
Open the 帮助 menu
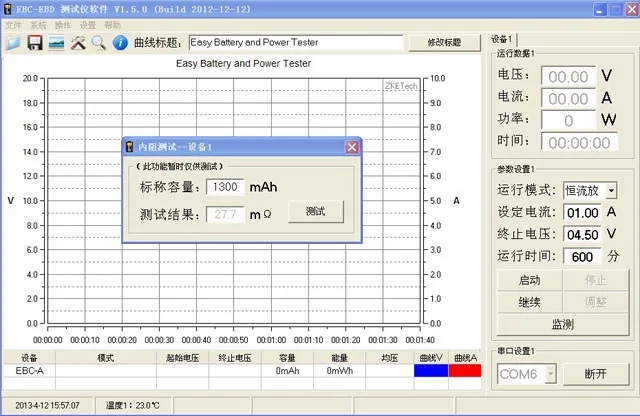point(112,25)
